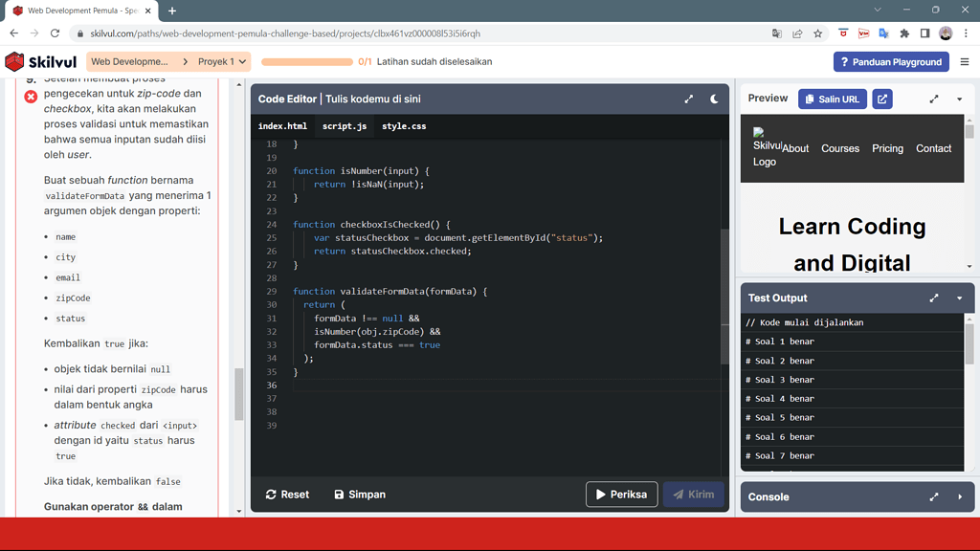Collapse the Preview panel dropdown arrow
This screenshot has height=551, width=980.
tap(959, 99)
